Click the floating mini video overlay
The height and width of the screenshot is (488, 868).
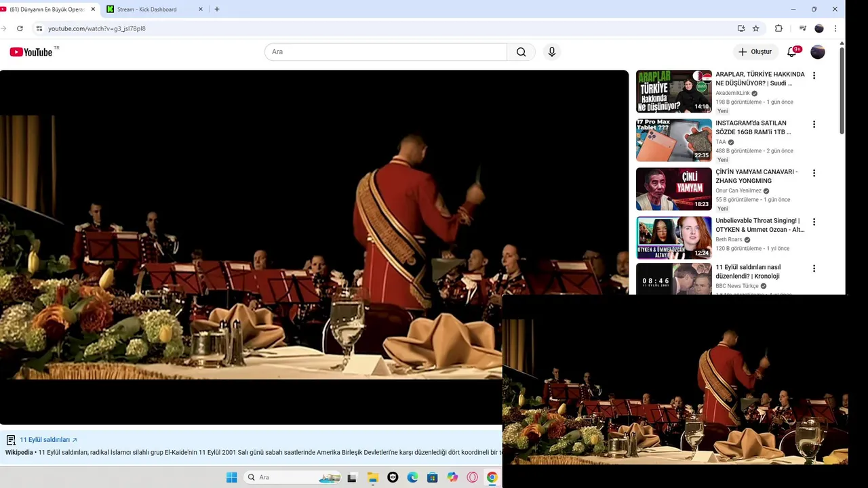[x=675, y=391]
